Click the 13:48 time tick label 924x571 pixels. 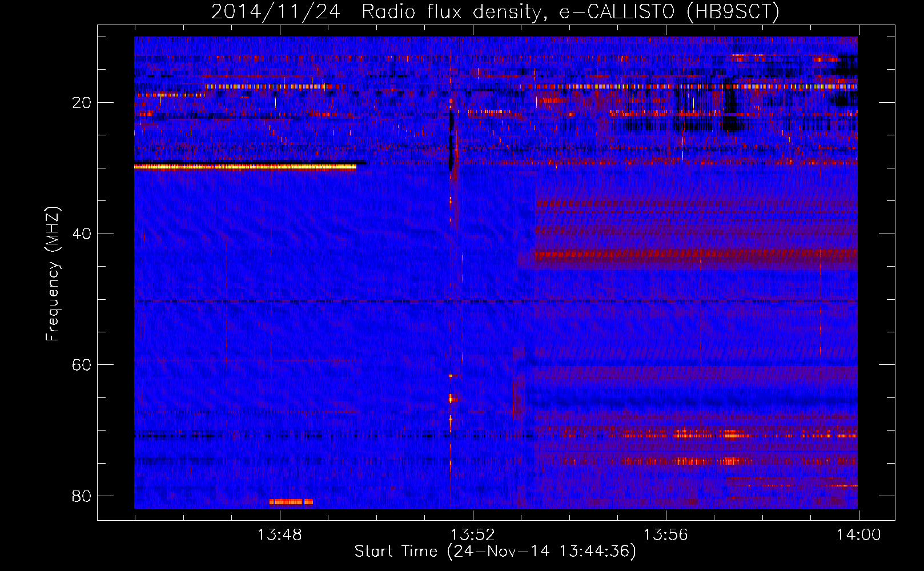point(279,535)
